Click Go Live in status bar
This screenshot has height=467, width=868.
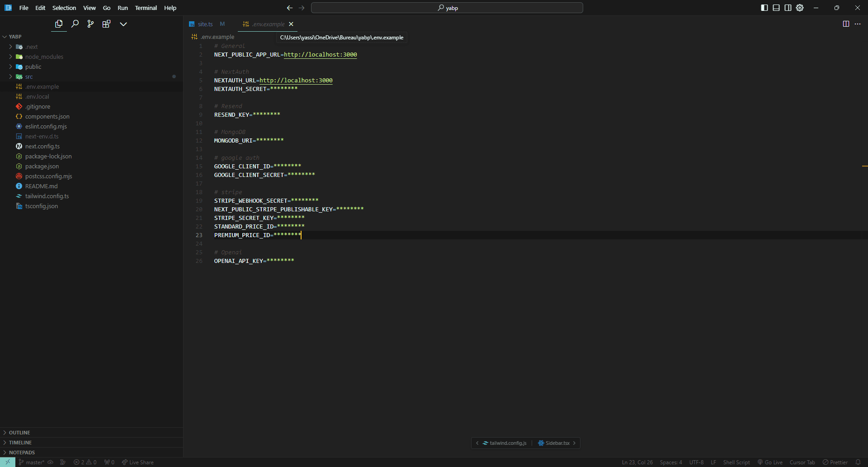click(x=770, y=462)
